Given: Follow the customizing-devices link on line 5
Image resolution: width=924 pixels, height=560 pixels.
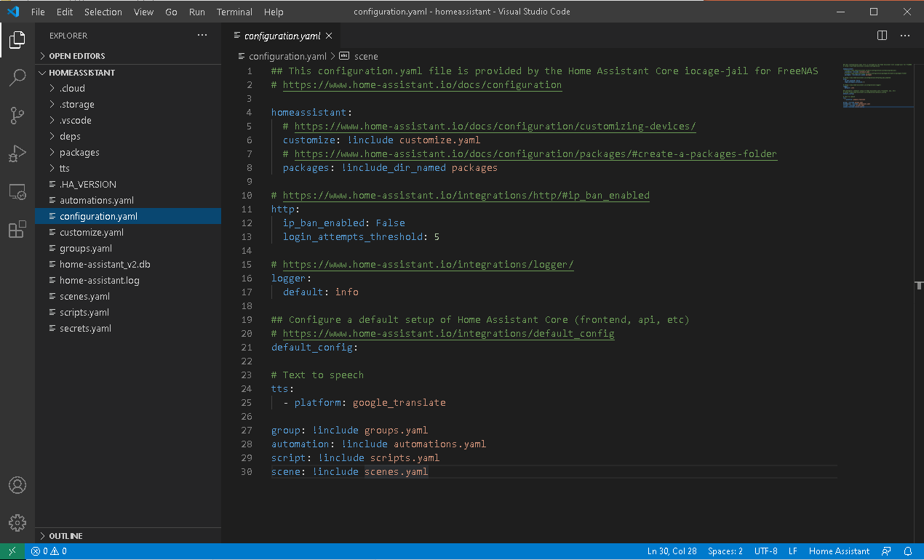Looking at the screenshot, I should coord(495,126).
